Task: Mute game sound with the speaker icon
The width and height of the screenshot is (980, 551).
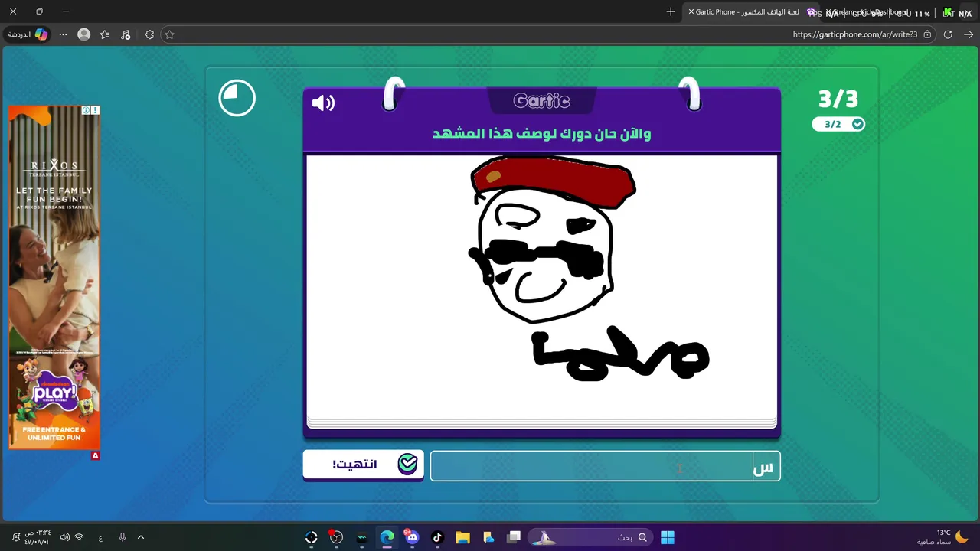Action: (323, 103)
